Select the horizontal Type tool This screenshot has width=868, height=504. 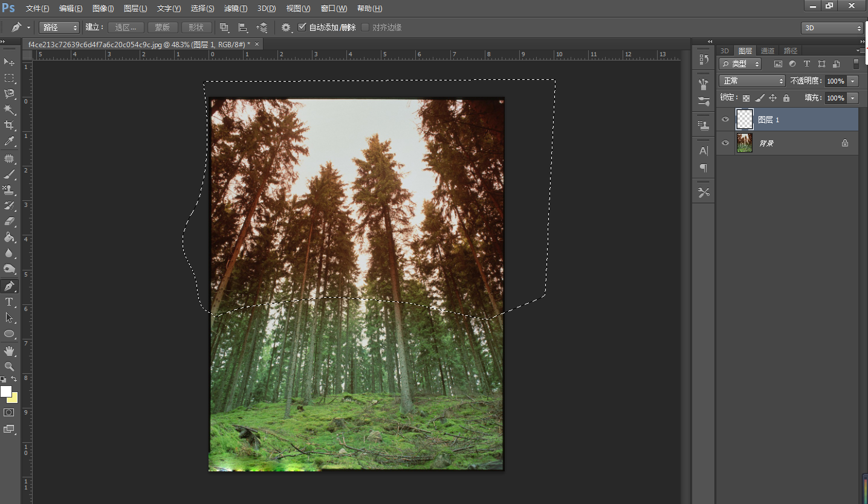point(9,302)
